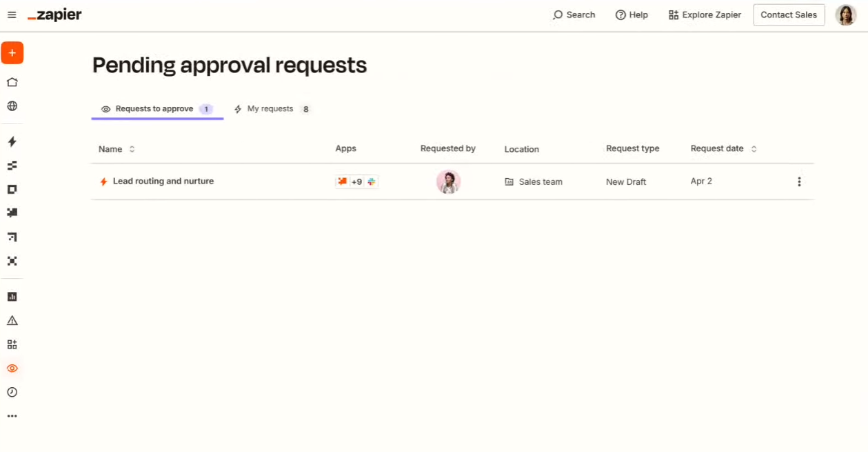Click the Search icon in the top bar
868x452 pixels.
pos(574,14)
